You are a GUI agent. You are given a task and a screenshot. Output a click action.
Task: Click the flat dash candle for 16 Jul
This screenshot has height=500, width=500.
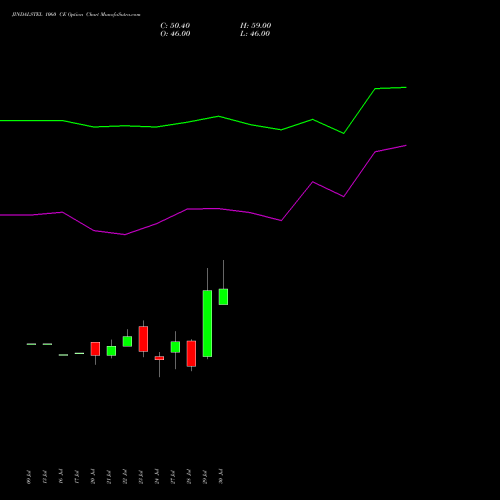tap(63, 355)
